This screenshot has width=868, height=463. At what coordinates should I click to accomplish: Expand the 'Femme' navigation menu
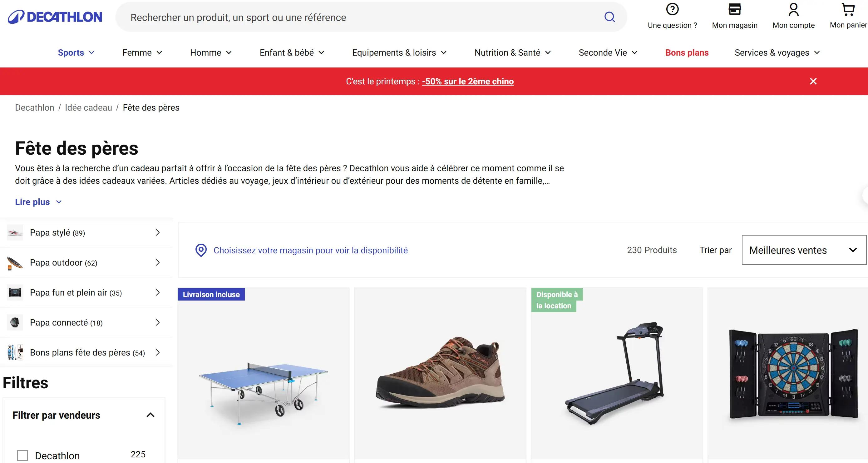142,52
